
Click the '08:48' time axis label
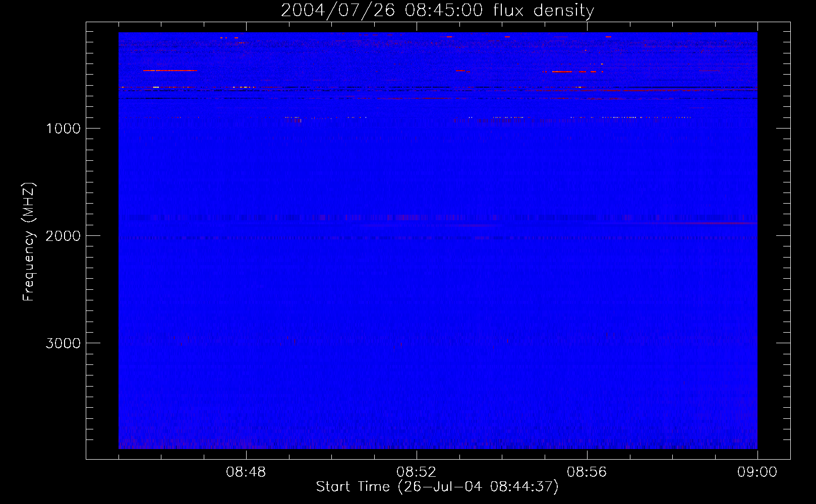click(246, 472)
